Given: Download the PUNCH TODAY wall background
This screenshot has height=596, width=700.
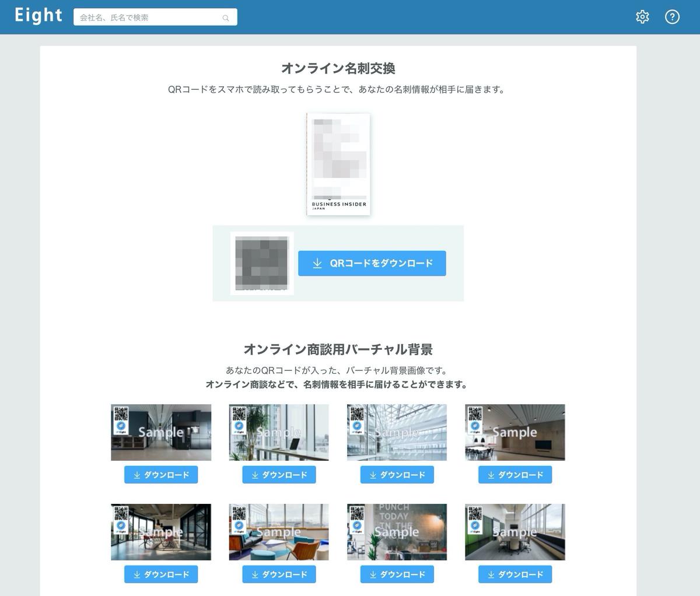Looking at the screenshot, I should pyautogui.click(x=397, y=574).
